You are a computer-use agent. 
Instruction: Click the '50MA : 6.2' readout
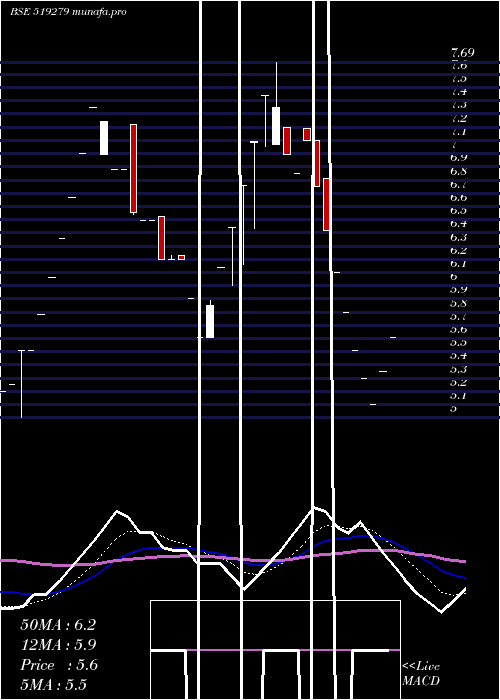pyautogui.click(x=58, y=625)
